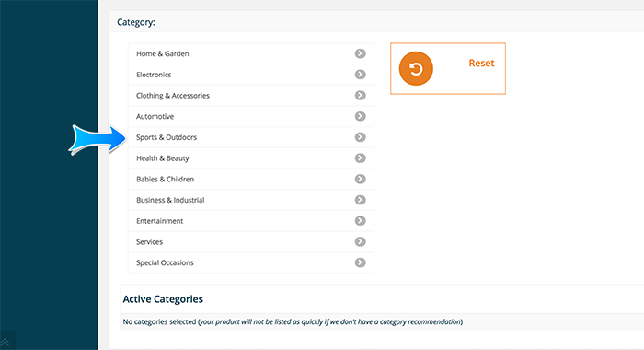Select Clothing & Accessories category text

(173, 96)
